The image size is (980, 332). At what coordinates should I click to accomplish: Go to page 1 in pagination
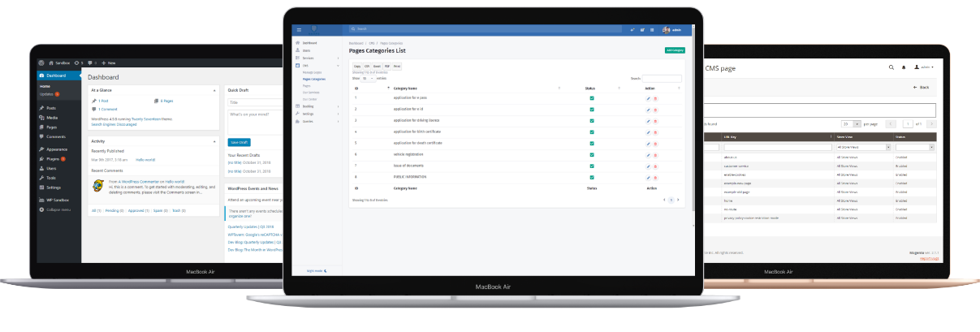tap(671, 199)
